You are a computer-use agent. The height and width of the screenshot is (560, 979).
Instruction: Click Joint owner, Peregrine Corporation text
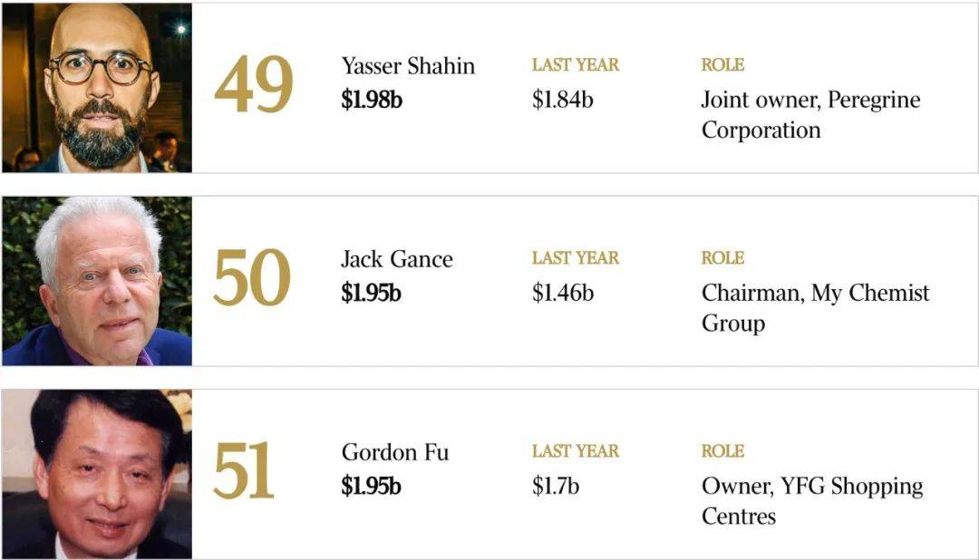tap(810, 115)
